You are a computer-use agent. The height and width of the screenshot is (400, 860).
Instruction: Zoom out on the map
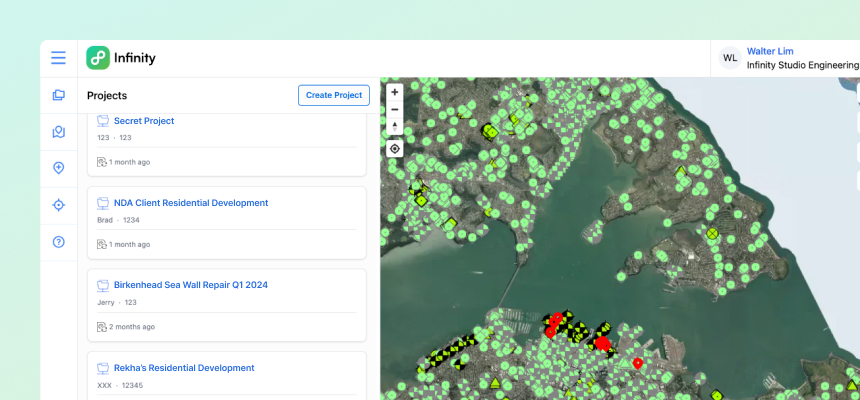coord(394,110)
